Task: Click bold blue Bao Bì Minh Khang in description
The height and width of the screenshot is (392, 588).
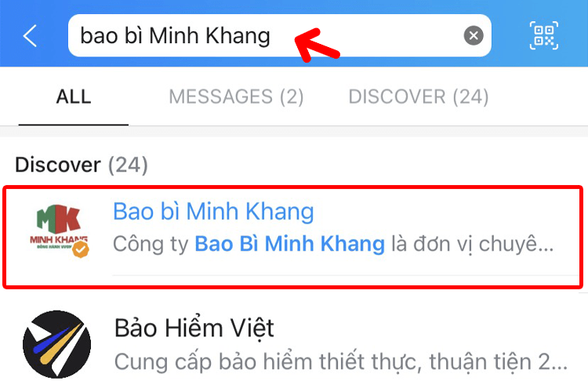Action: pos(289,244)
